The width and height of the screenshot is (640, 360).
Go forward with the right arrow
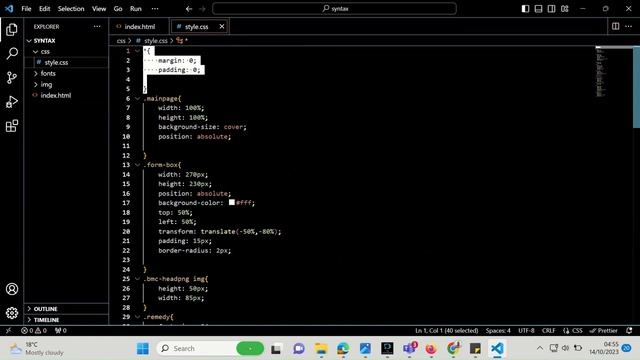[x=202, y=9]
